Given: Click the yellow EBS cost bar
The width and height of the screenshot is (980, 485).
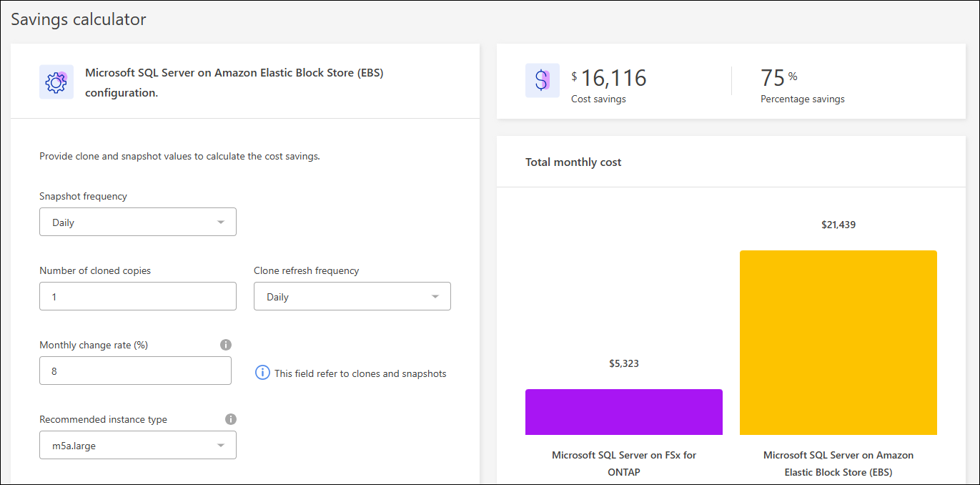Looking at the screenshot, I should tap(838, 343).
